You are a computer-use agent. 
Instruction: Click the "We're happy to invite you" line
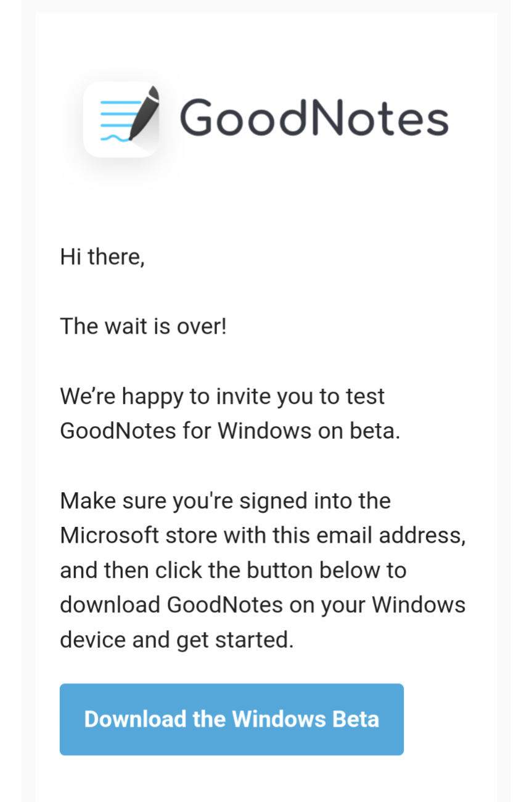click(x=223, y=396)
